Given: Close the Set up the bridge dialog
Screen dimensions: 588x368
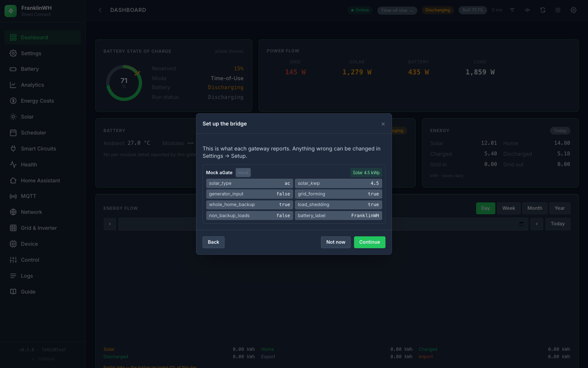Looking at the screenshot, I should (x=383, y=124).
